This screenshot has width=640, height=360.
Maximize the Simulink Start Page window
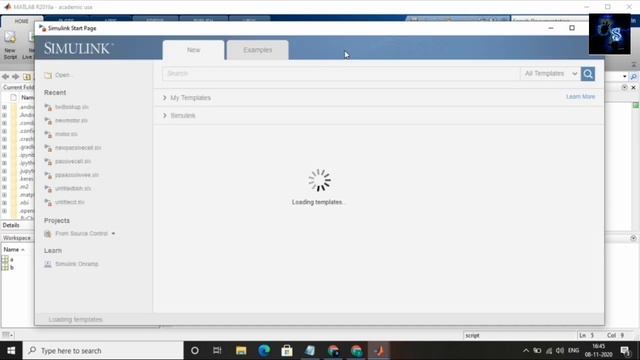pos(572,28)
